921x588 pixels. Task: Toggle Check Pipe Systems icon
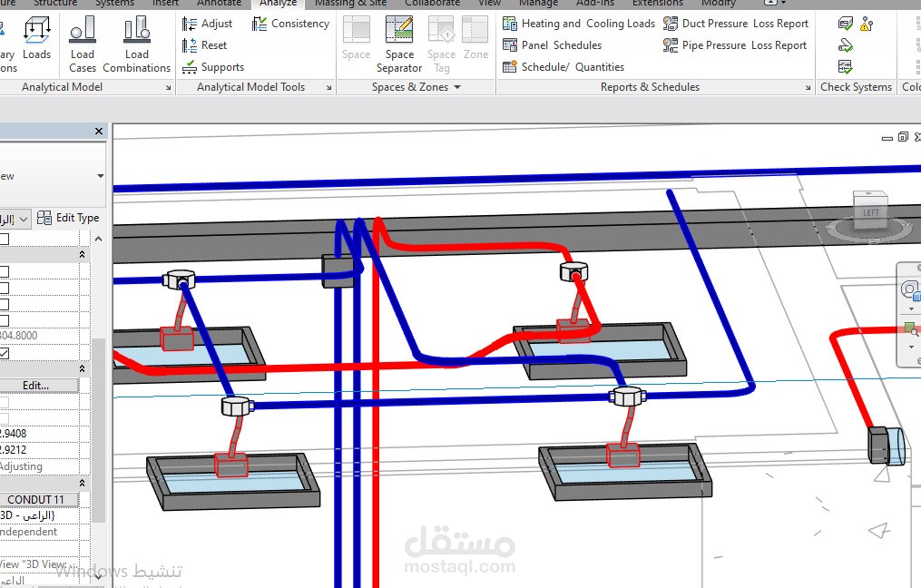pyautogui.click(x=845, y=45)
